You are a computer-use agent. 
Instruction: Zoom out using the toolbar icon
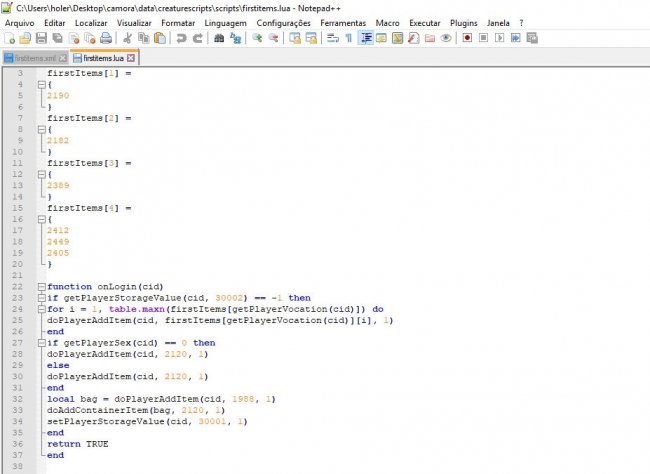point(273,39)
